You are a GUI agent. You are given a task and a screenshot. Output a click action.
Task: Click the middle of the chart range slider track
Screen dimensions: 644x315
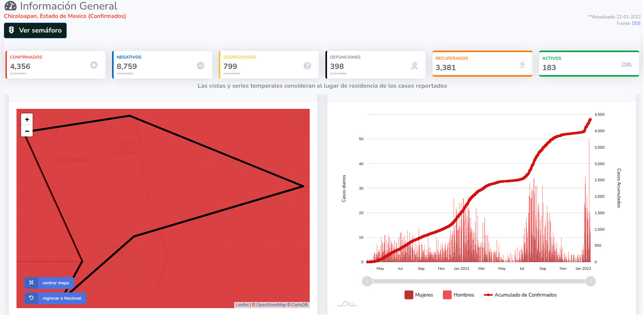pyautogui.click(x=479, y=281)
